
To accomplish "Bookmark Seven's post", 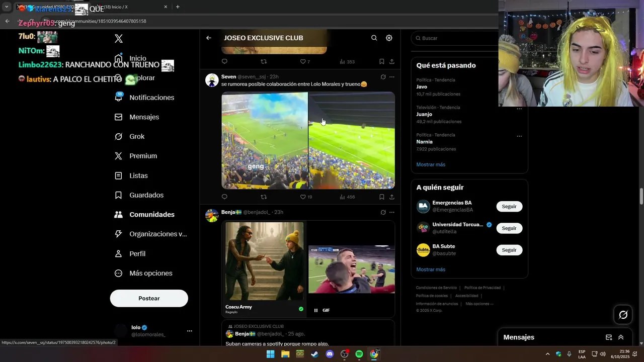I will (x=381, y=197).
